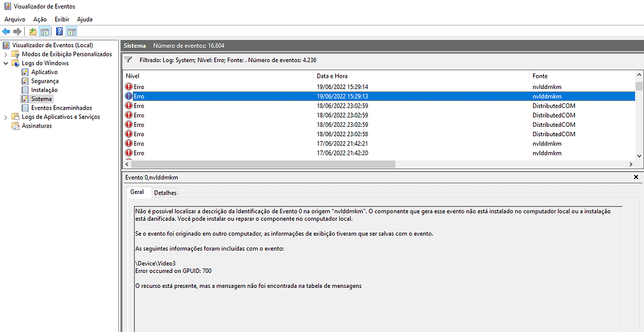Click the horizontal scrollbar thumb of event list
The height and width of the screenshot is (332, 644).
263,164
